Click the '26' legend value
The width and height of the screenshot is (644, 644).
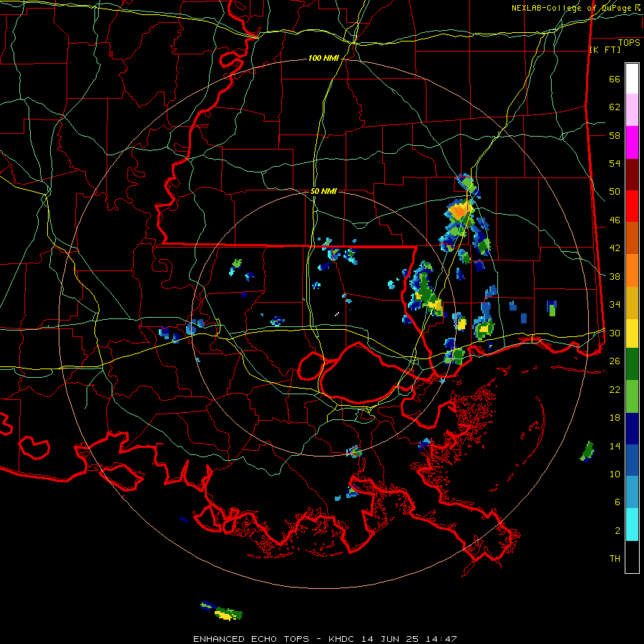[615, 361]
